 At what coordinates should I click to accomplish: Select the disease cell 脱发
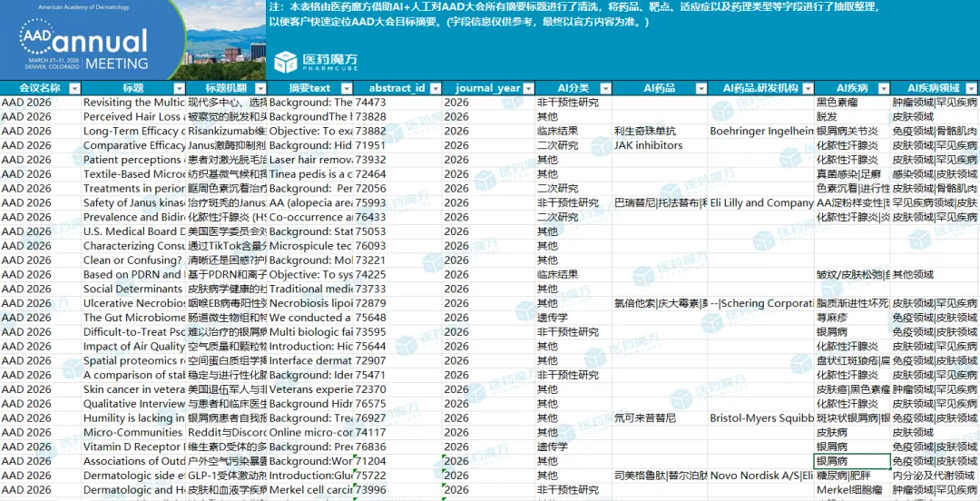(852, 116)
